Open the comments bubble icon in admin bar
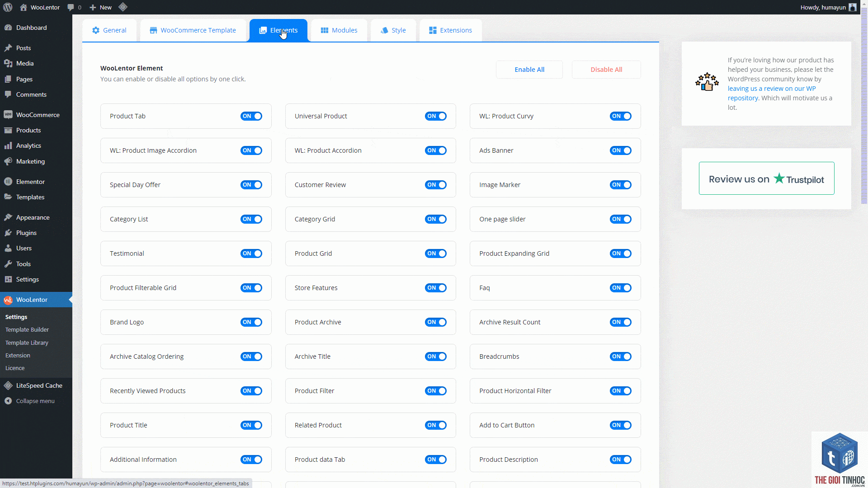 pyautogui.click(x=71, y=8)
